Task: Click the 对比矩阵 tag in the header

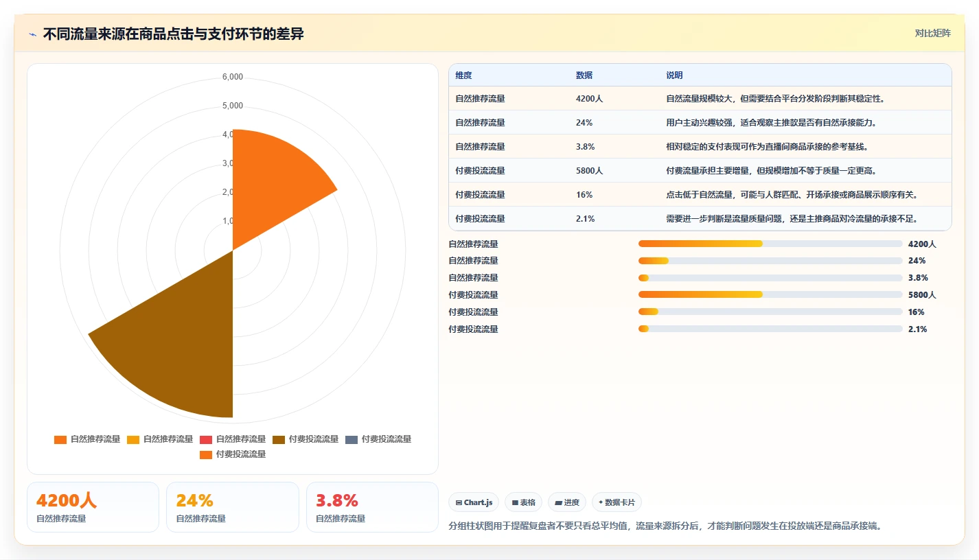Action: [933, 33]
